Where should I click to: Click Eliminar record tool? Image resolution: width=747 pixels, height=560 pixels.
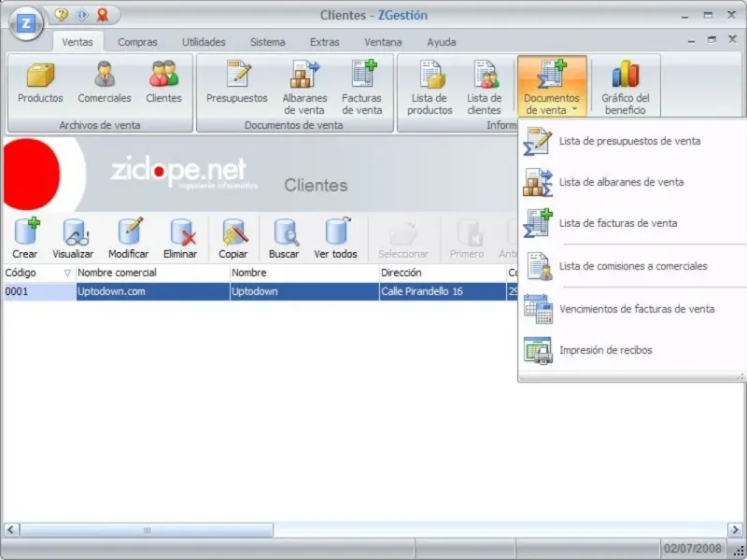coord(180,238)
